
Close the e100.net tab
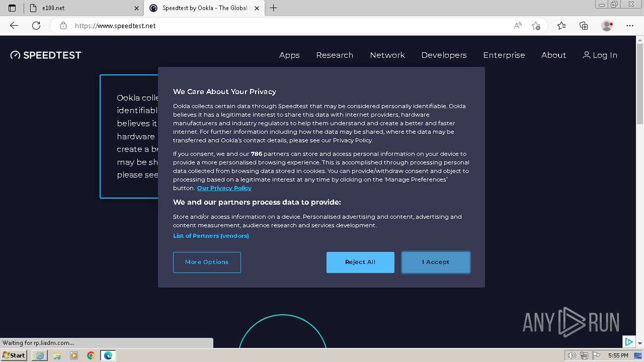[x=136, y=8]
